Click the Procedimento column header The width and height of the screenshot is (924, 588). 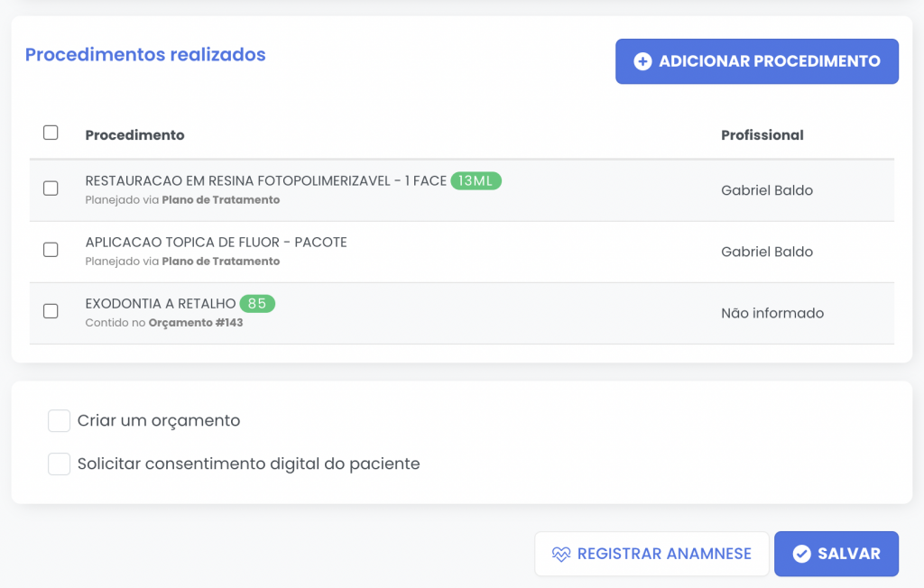(134, 135)
